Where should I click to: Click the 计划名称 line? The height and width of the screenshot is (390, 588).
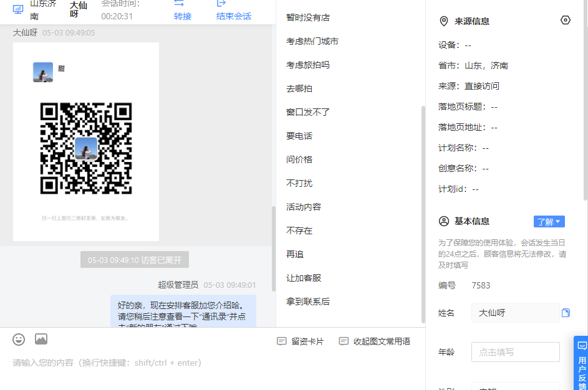click(463, 148)
